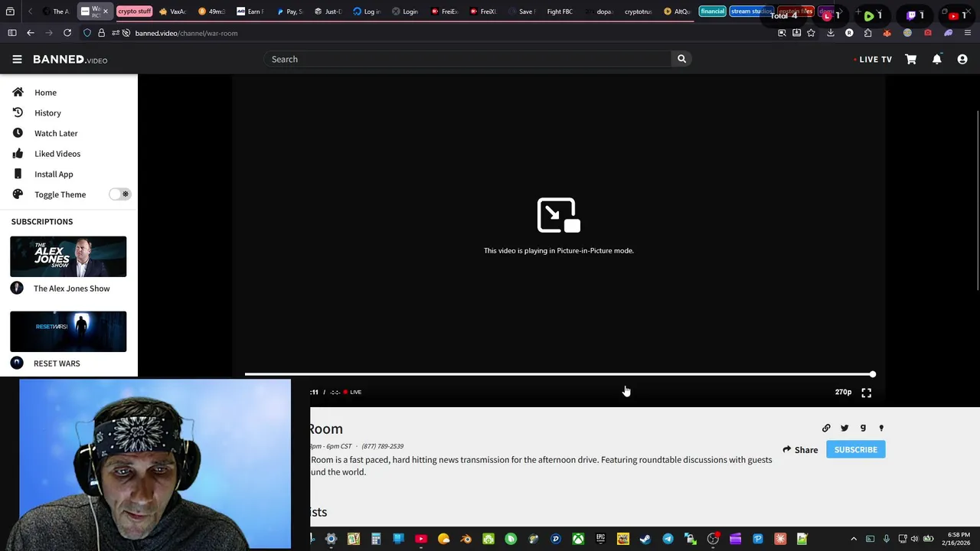Screen dimensions: 980x551
Task: Click the page vertical scrollbar
Action: pos(978,201)
